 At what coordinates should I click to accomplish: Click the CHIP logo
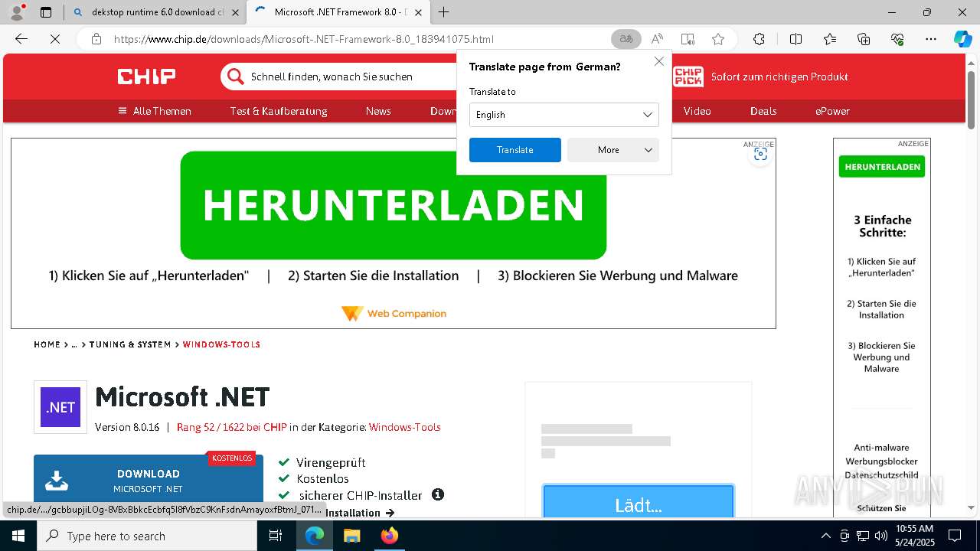coord(146,77)
